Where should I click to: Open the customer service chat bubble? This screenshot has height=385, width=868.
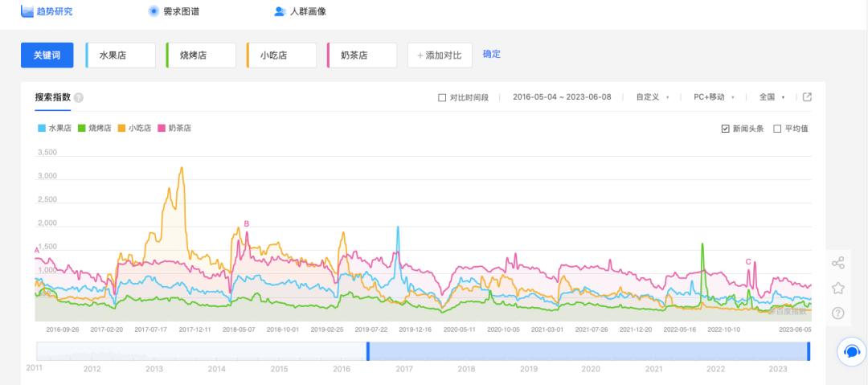click(x=852, y=351)
